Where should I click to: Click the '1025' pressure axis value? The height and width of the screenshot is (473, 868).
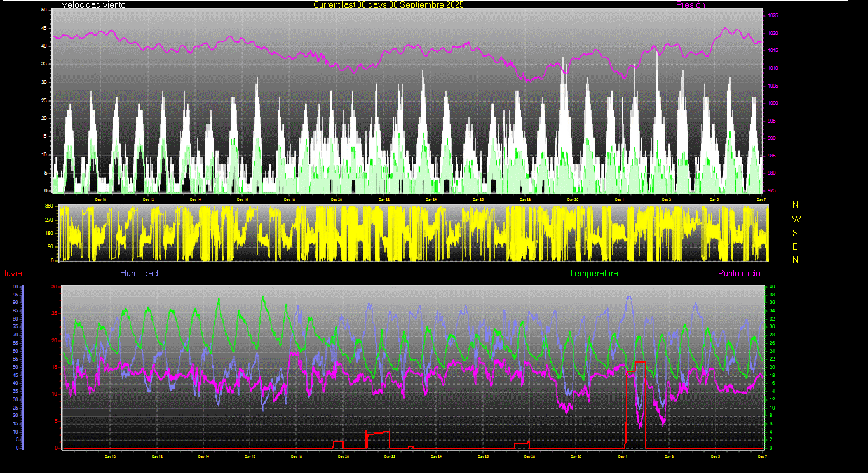(x=773, y=16)
